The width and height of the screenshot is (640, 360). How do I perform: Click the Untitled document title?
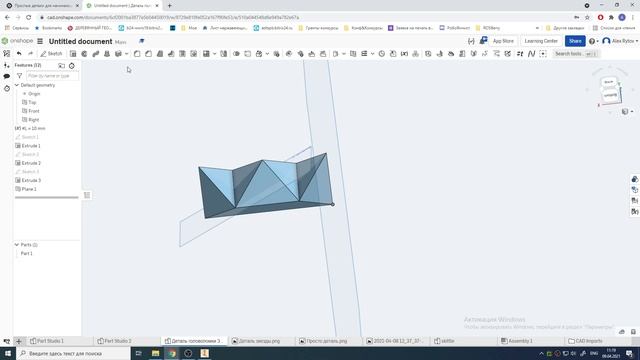pyautogui.click(x=80, y=41)
